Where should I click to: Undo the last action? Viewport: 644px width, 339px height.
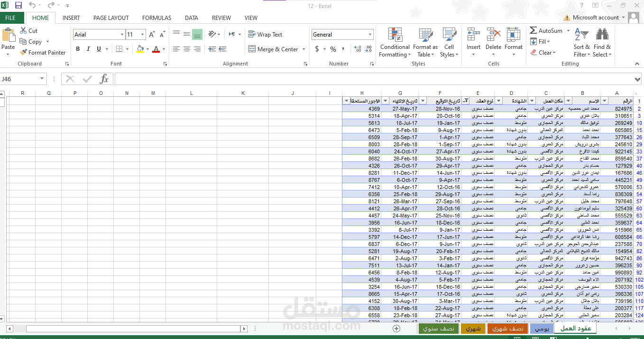click(x=32, y=6)
